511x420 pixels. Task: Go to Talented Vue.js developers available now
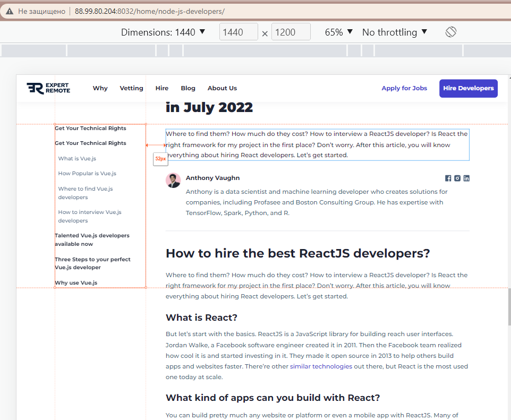click(x=92, y=239)
